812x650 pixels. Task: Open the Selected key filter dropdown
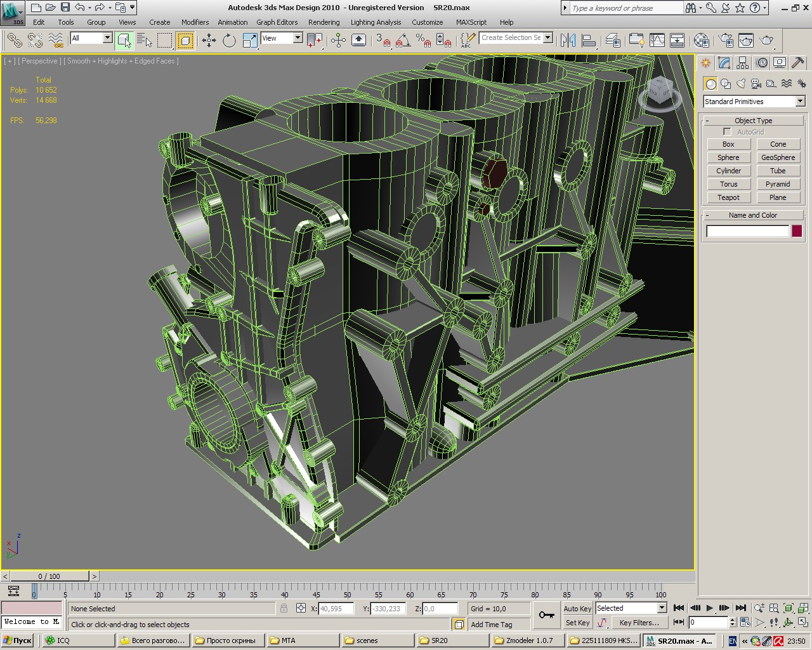(x=631, y=608)
